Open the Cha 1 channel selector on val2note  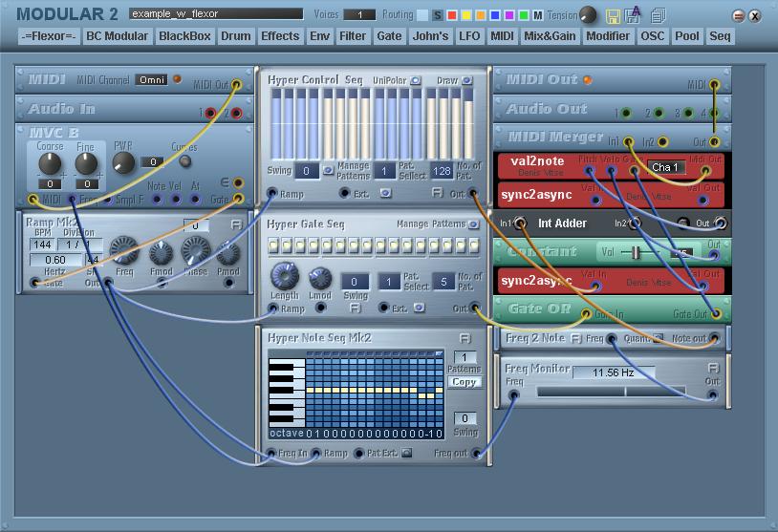pyautogui.click(x=666, y=167)
